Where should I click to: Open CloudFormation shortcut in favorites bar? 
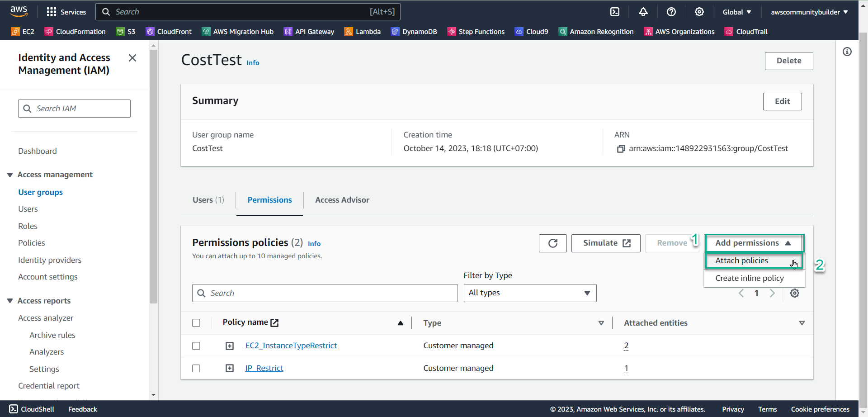tap(75, 31)
